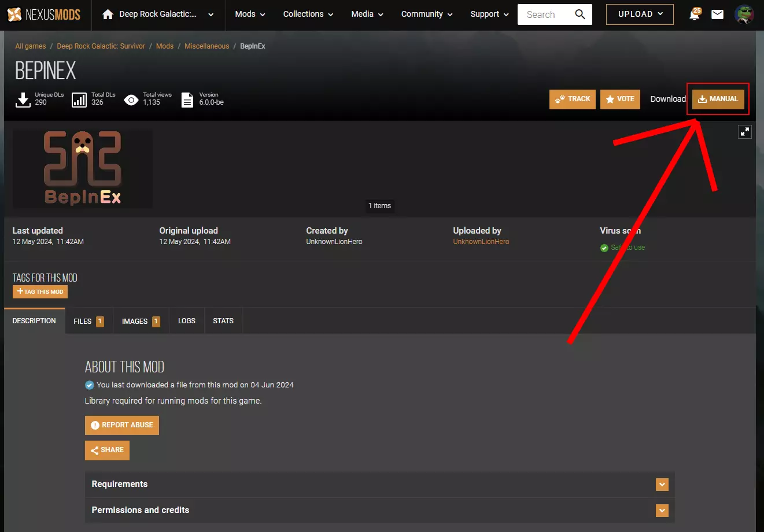Switch to the Description tab
The image size is (764, 532).
point(34,321)
